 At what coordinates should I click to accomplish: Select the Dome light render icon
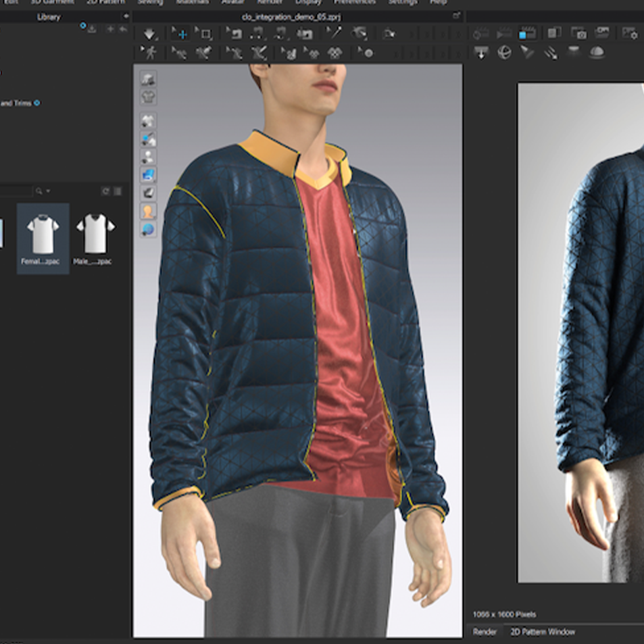click(x=596, y=52)
